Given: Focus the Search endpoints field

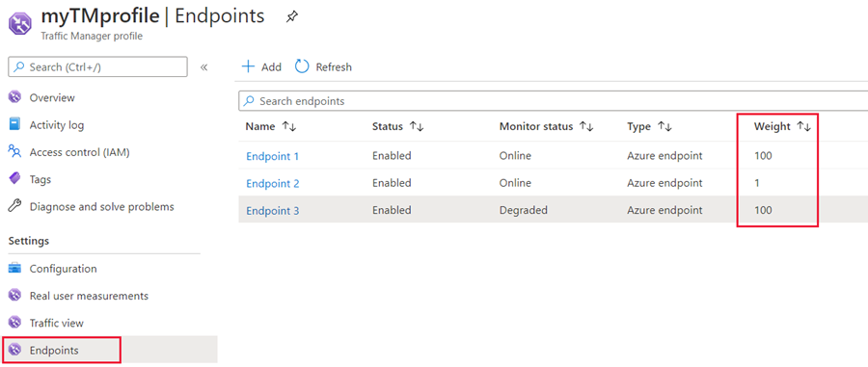Looking at the screenshot, I should [553, 101].
